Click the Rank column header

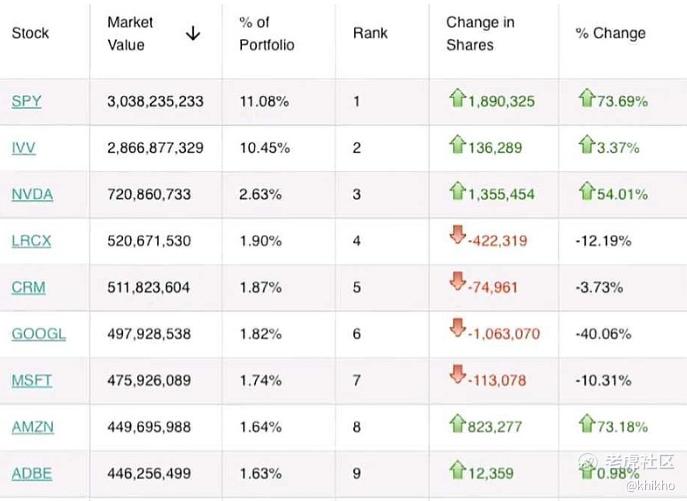(x=370, y=33)
